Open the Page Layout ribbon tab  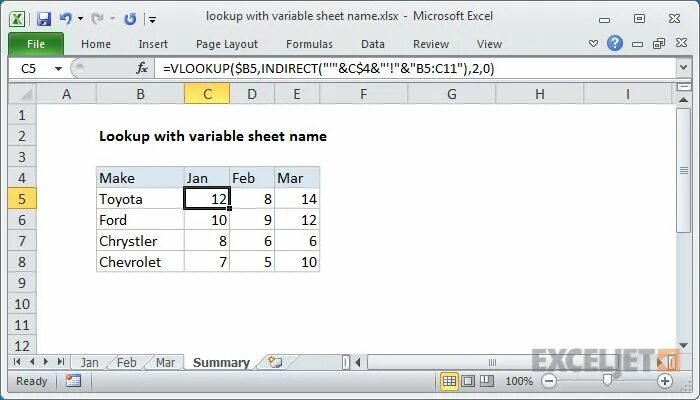[227, 44]
